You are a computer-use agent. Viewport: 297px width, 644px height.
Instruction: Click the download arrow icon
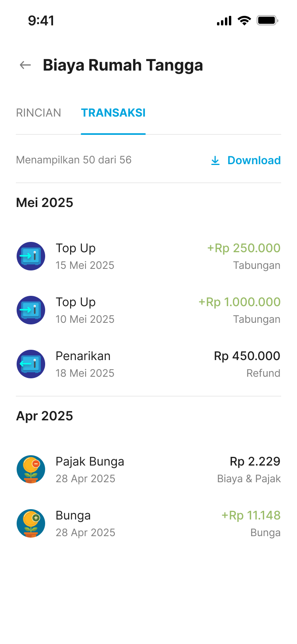click(215, 160)
